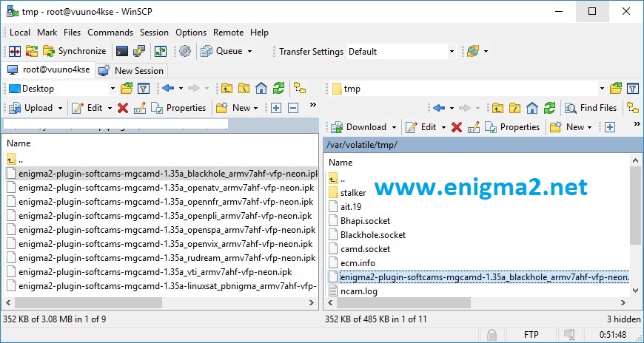Open remote Properties button

512,127
